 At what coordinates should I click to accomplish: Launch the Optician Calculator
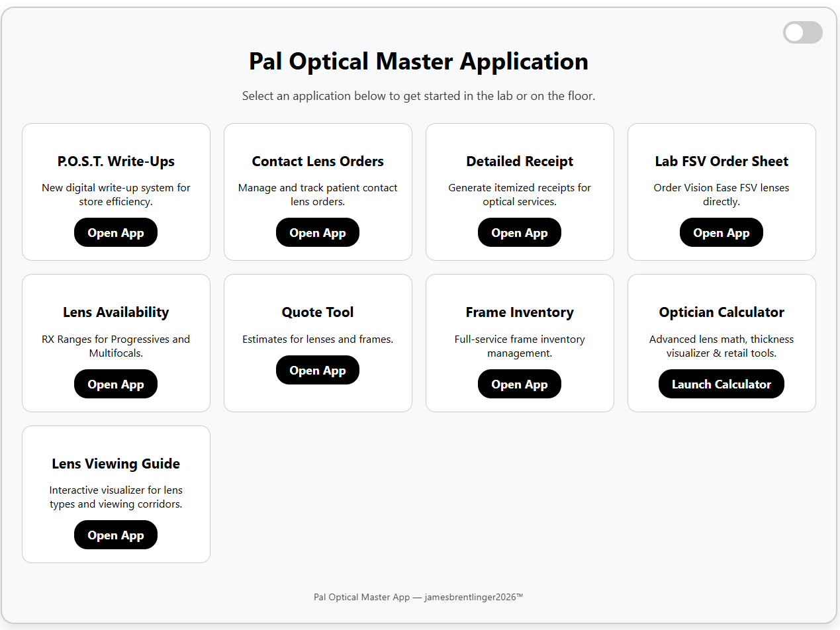722,384
